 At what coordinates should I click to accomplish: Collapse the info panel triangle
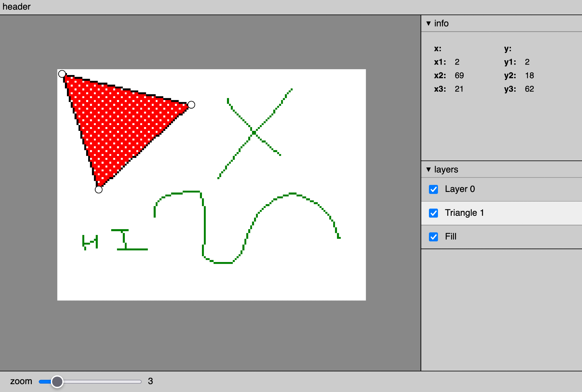click(x=428, y=24)
